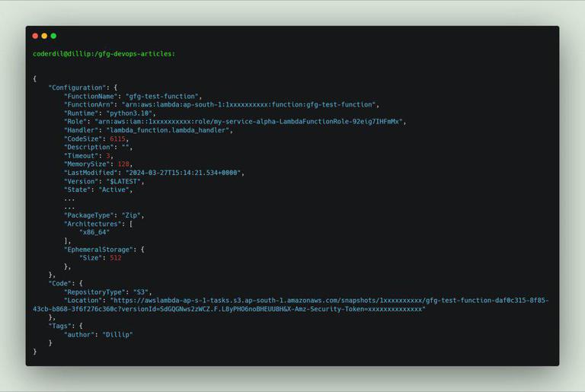The width and height of the screenshot is (585, 392).
Task: Click the python3.10 Runtime value
Action: 129,113
